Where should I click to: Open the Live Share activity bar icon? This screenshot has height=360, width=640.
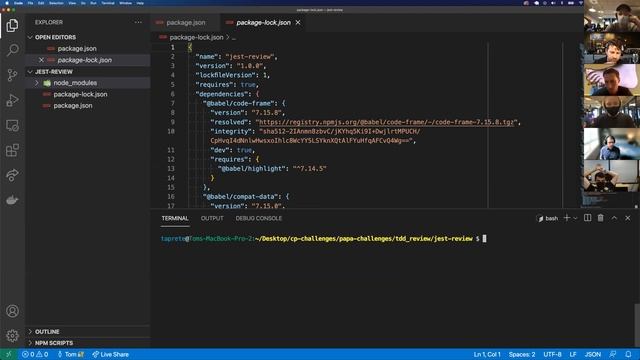tap(12, 175)
